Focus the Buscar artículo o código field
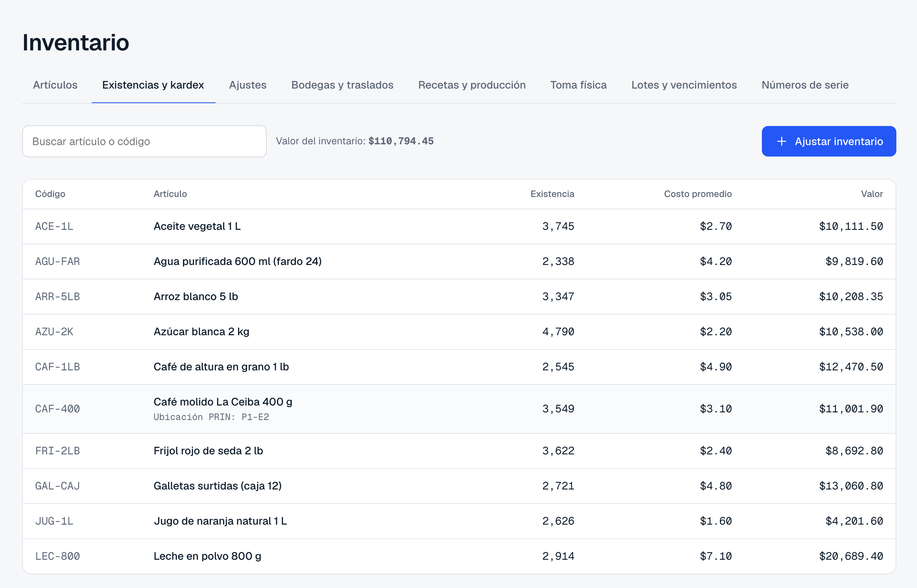The height and width of the screenshot is (588, 917). 144,141
